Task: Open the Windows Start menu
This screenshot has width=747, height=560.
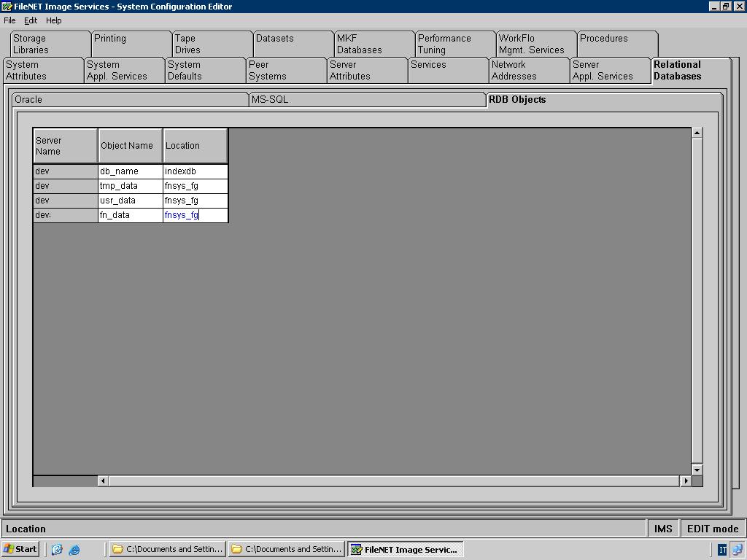Action: 20,549
